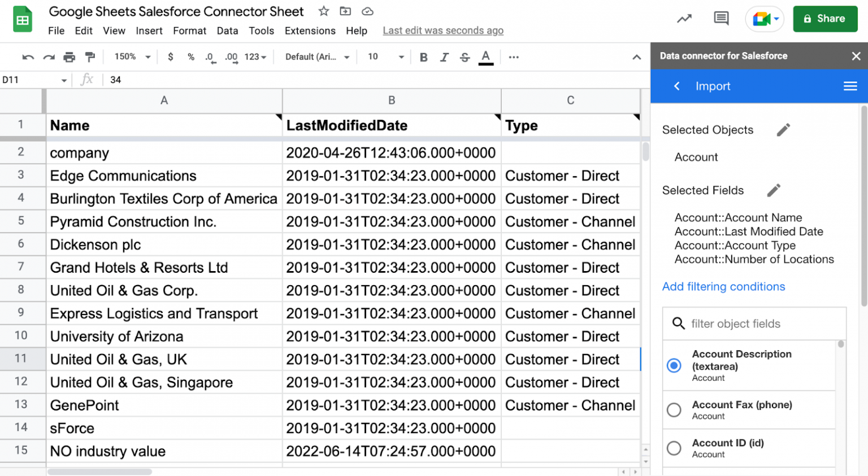The height and width of the screenshot is (476, 868).
Task: Open the Default font dropdown
Action: coord(317,57)
